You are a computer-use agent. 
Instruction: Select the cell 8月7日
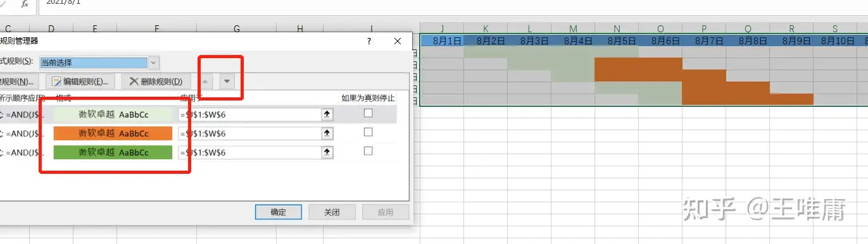pyautogui.click(x=704, y=40)
